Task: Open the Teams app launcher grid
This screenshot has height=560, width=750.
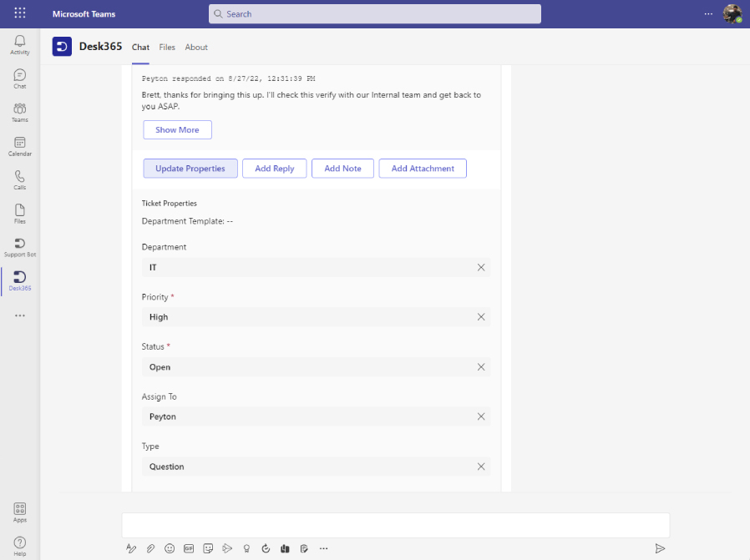Action: pos(19,13)
